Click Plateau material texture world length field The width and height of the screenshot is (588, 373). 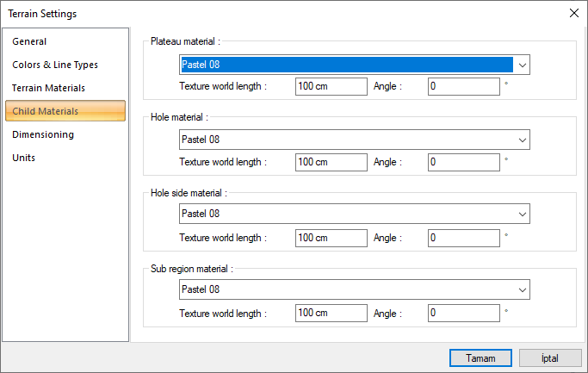point(331,87)
